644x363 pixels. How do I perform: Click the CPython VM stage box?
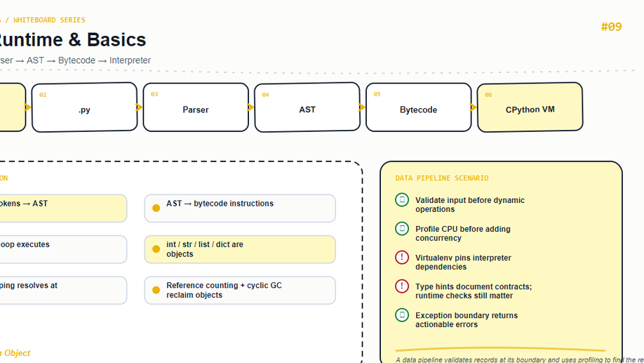click(x=530, y=107)
